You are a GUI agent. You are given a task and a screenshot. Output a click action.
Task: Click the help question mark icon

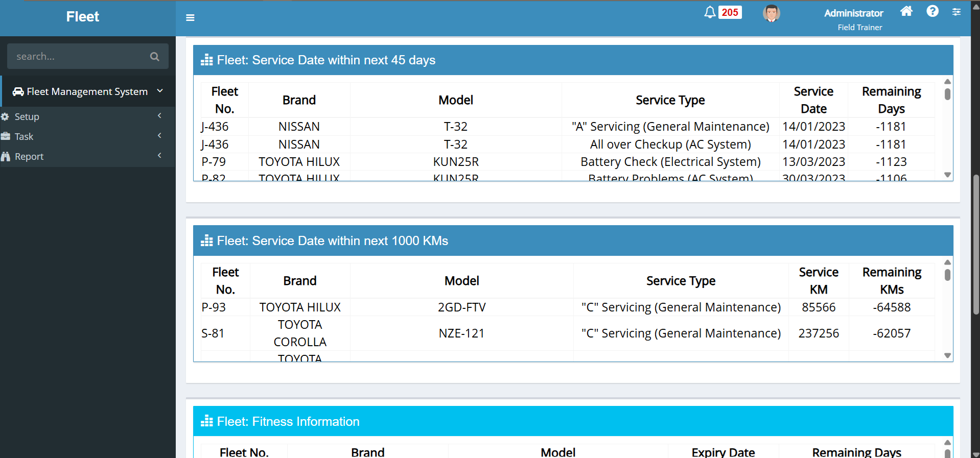pos(932,11)
